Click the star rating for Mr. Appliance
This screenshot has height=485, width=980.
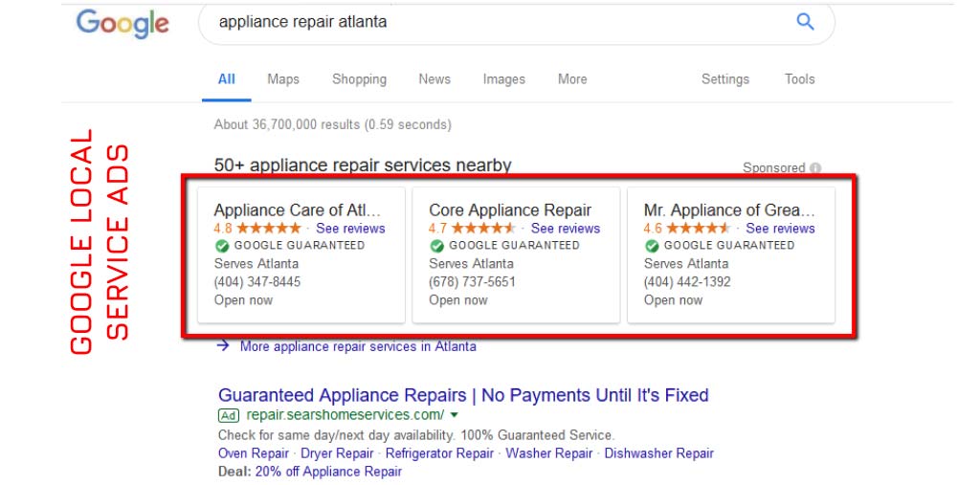(x=699, y=228)
